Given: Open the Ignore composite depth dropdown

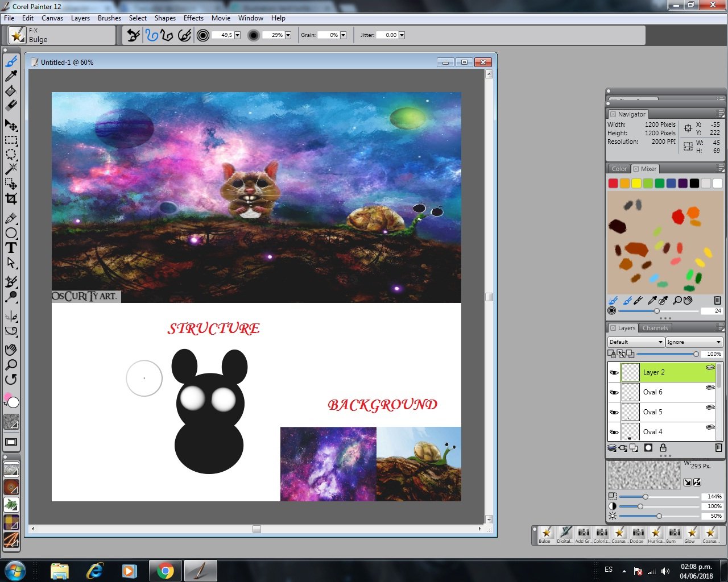Looking at the screenshot, I should pyautogui.click(x=694, y=342).
